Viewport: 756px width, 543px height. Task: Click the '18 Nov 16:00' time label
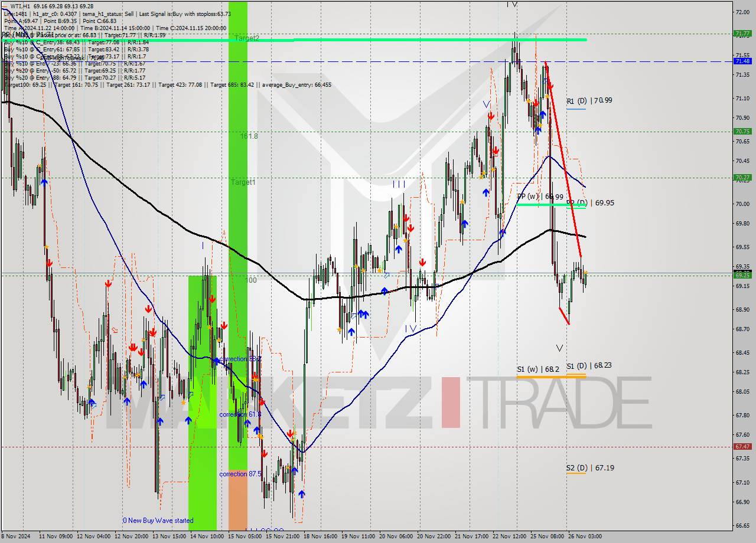[x=320, y=537]
